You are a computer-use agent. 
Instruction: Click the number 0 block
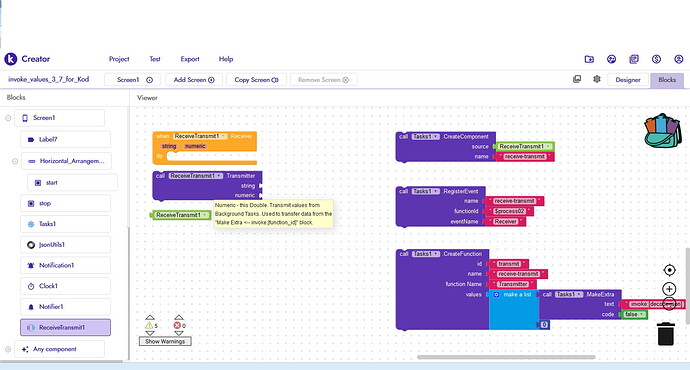pos(544,325)
